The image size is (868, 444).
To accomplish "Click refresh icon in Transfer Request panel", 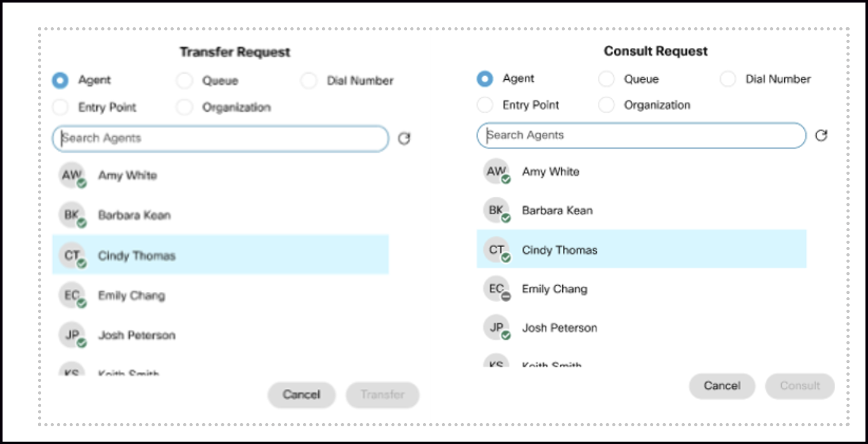I will coord(404,139).
